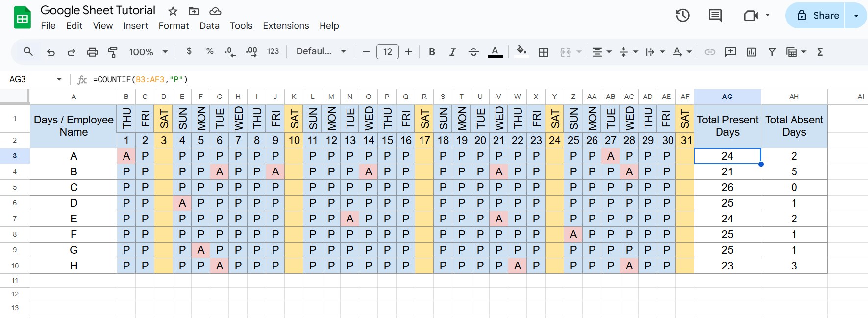Screen dimensions: 868x318
Task: Toggle strikethrough formatting
Action: coord(473,52)
